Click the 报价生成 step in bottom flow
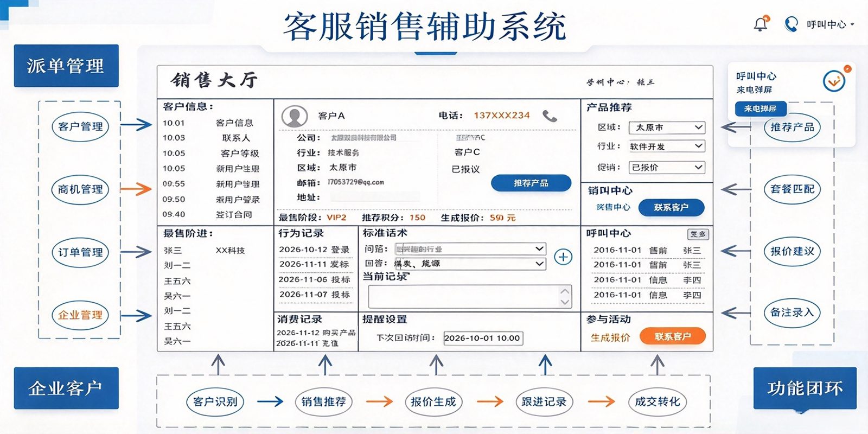 [433, 402]
